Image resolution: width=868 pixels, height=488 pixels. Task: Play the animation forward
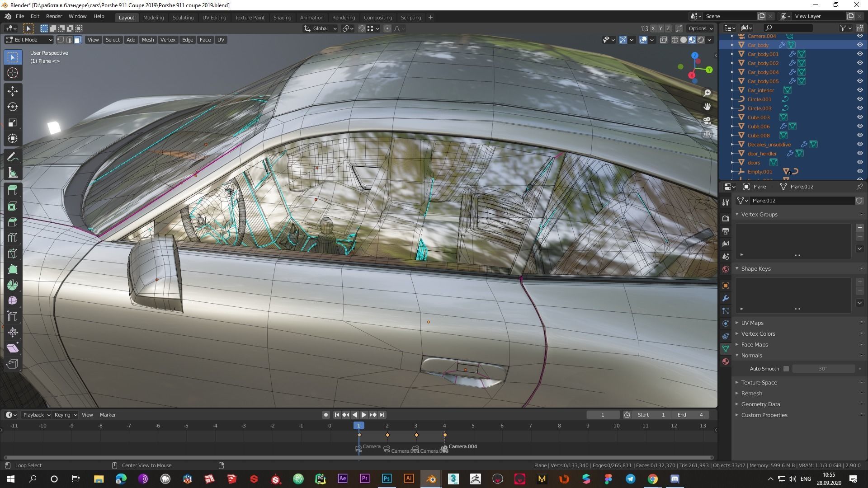pyautogui.click(x=364, y=415)
